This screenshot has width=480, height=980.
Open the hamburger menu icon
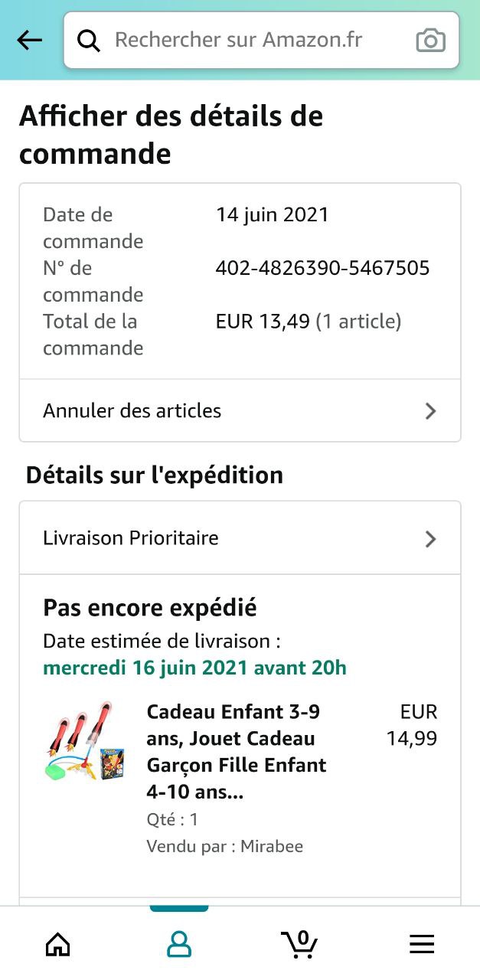421,944
